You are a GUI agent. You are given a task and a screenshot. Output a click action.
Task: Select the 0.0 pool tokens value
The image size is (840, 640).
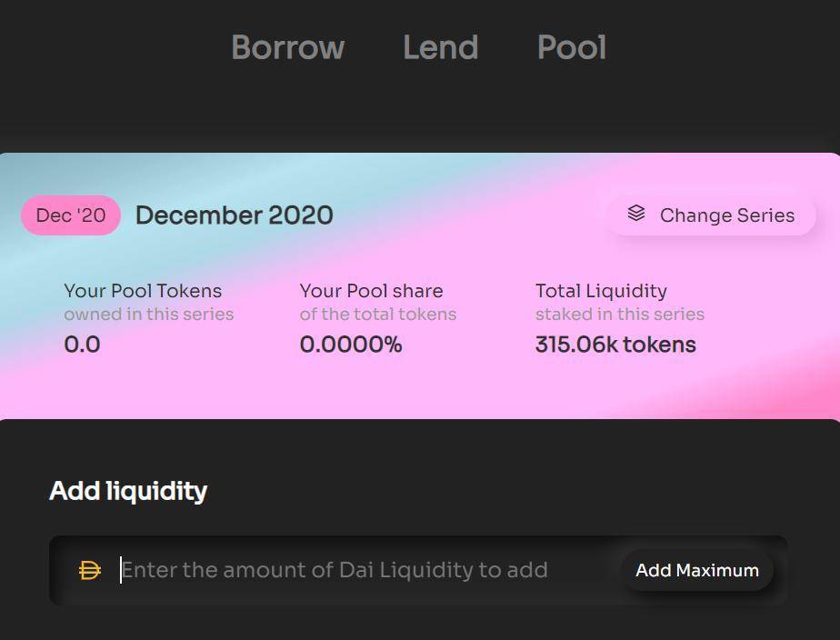click(82, 345)
